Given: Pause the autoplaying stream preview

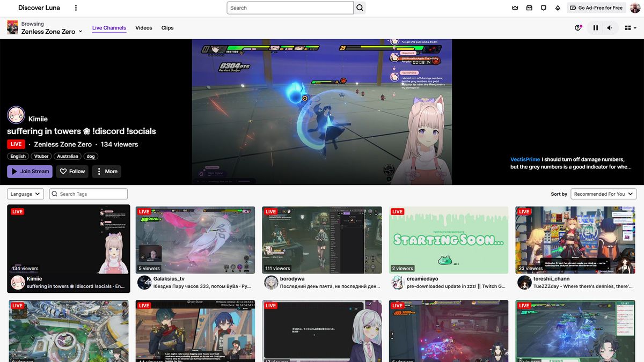Looking at the screenshot, I should click(x=596, y=27).
